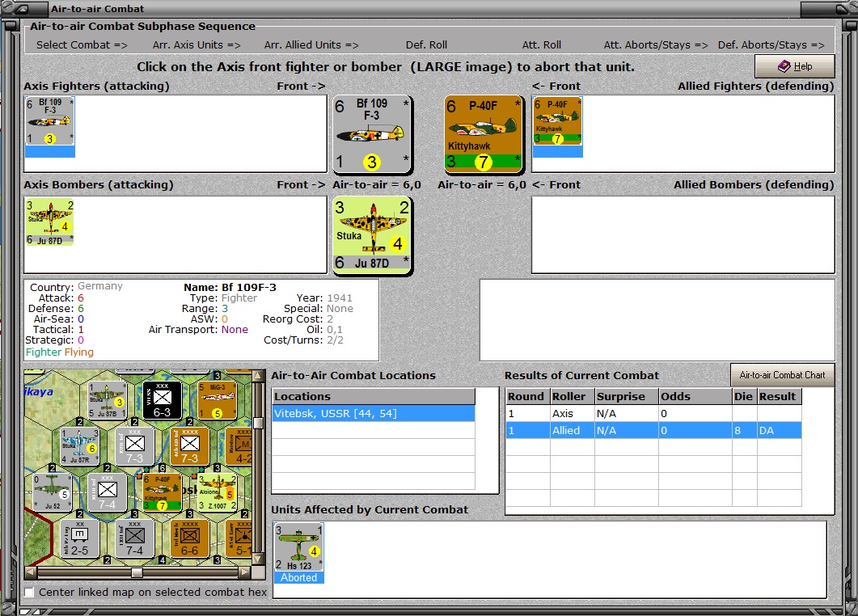Click the map's vertical scrollbar up arrow
The width and height of the screenshot is (858, 616).
[258, 376]
